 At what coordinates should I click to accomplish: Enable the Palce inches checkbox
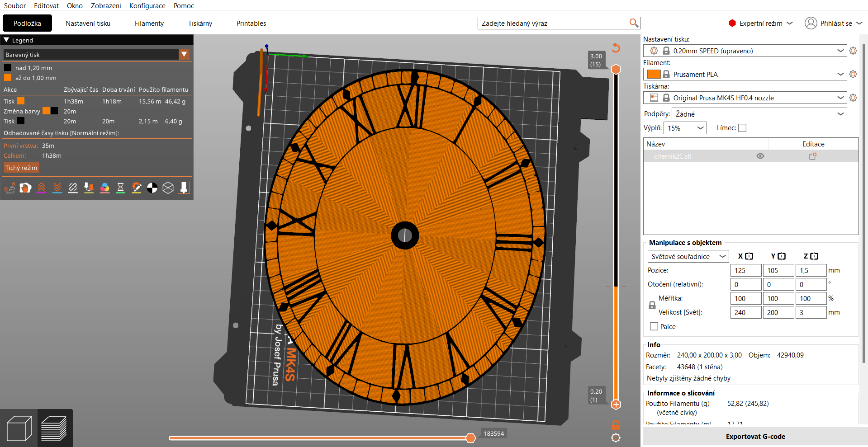click(654, 326)
